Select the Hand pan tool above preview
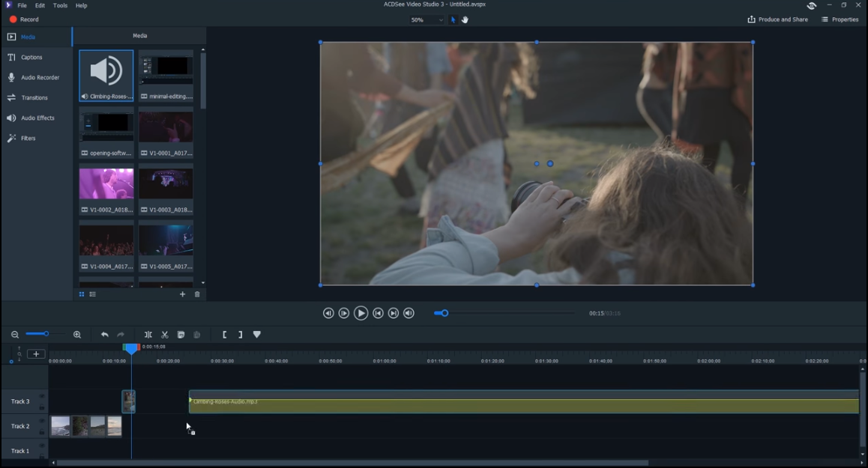The image size is (868, 468). click(465, 20)
